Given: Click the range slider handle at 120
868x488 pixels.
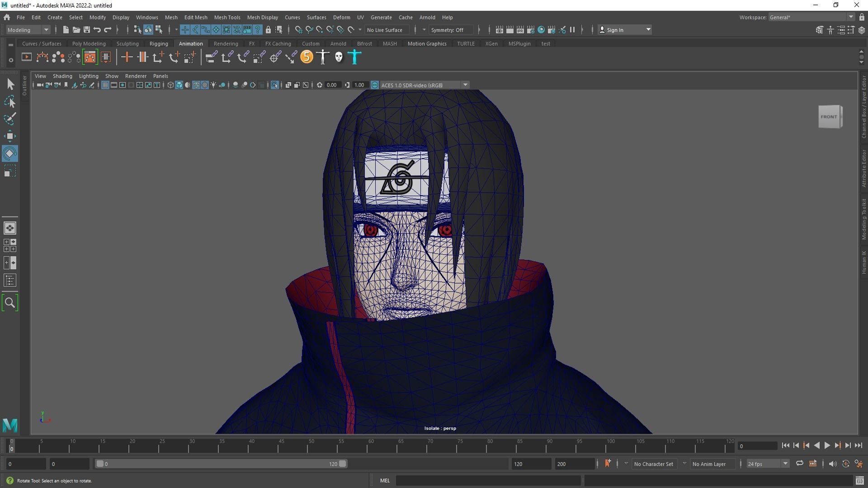Looking at the screenshot, I should 343,464.
